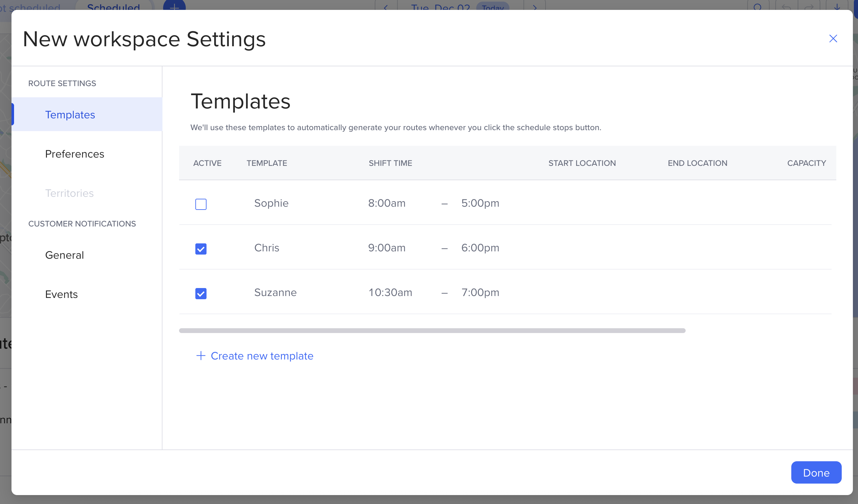The height and width of the screenshot is (504, 858).
Task: Open Preferences in the settings sidebar
Action: [75, 154]
